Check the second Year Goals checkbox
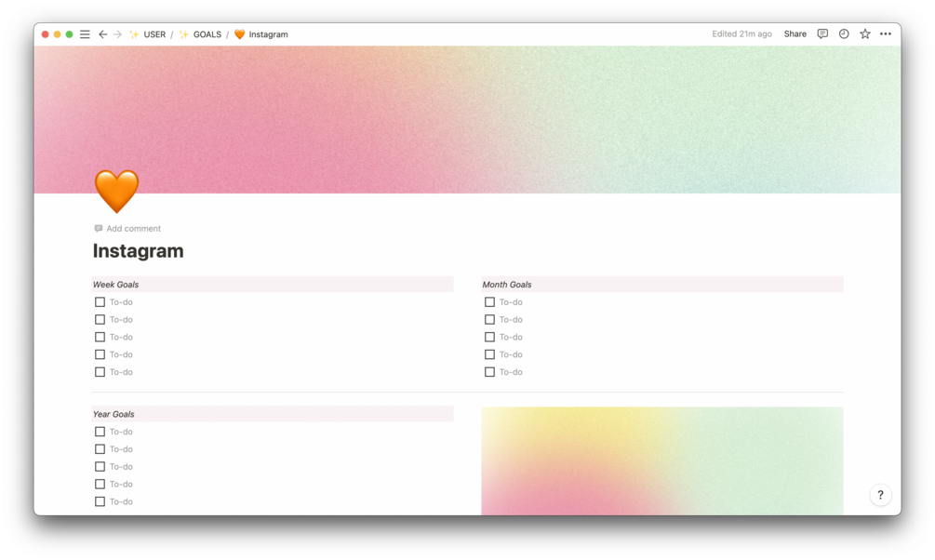This screenshot has height=560, width=935. point(100,449)
